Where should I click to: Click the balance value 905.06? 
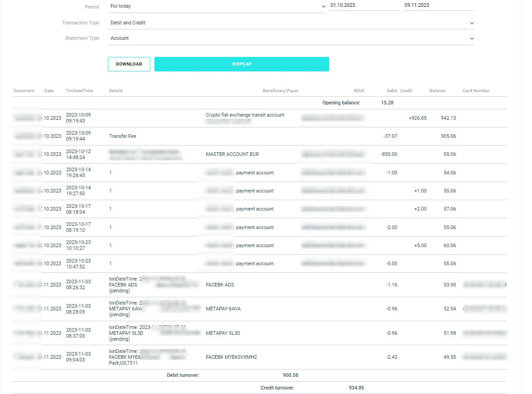point(448,136)
